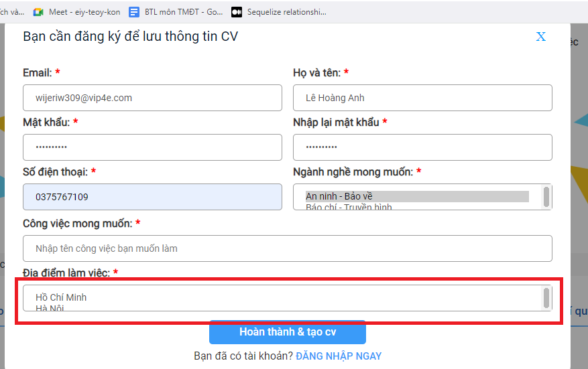Screen dimensions: 588x369
Task: Focus the Số điện thoại phone field
Action: (x=152, y=197)
